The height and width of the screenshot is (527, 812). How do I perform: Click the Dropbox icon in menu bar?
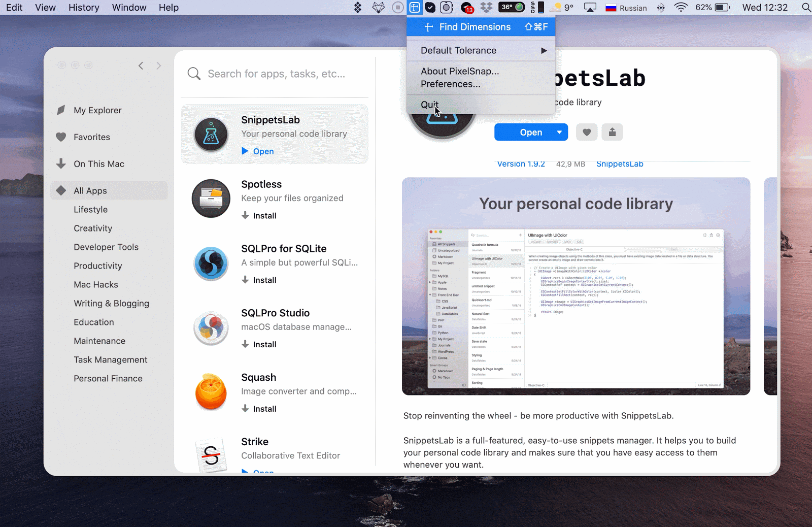(486, 8)
